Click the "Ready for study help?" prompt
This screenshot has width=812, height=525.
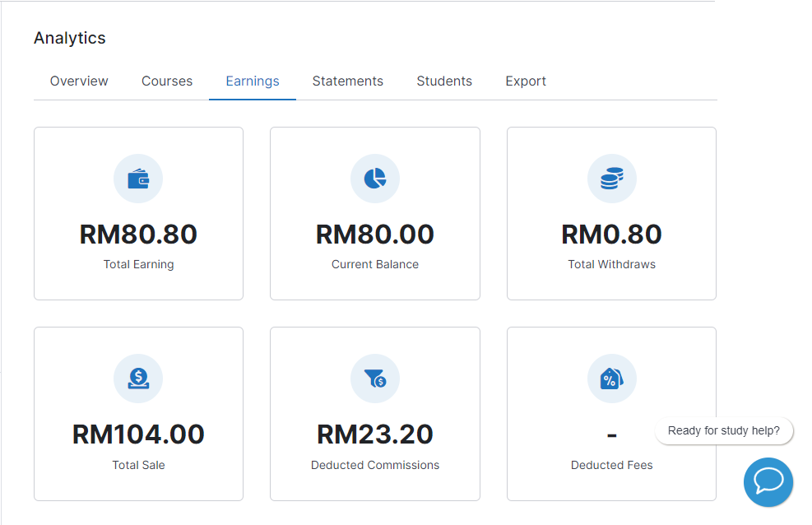(x=723, y=430)
